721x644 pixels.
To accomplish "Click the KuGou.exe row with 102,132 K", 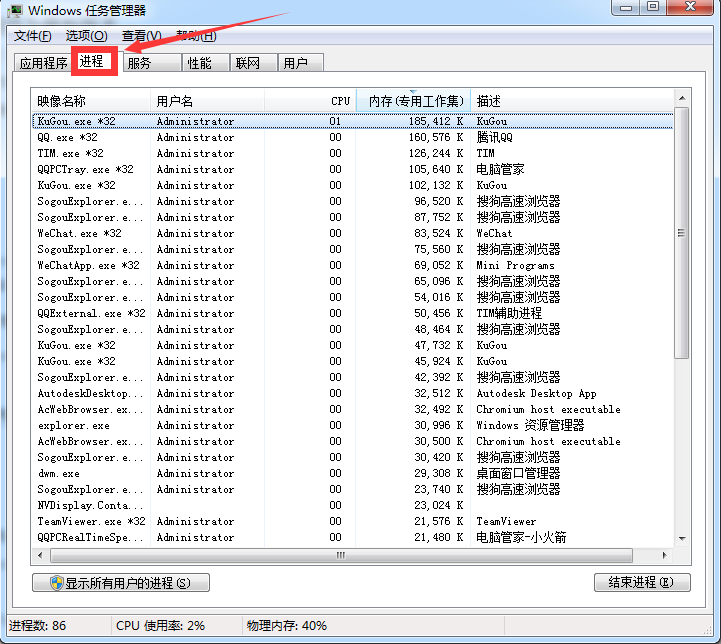I will pos(353,186).
